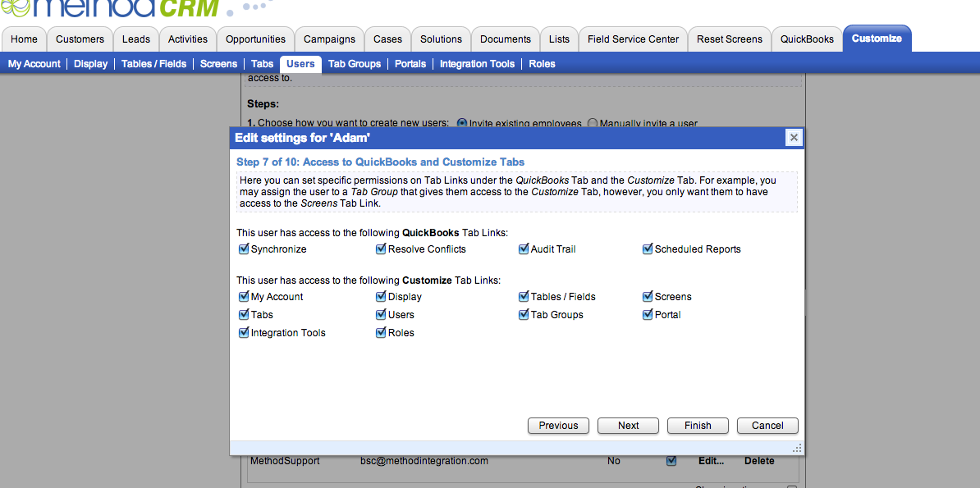980x488 pixels.
Task: Toggle Display checkbox in dialog
Action: [x=381, y=296]
